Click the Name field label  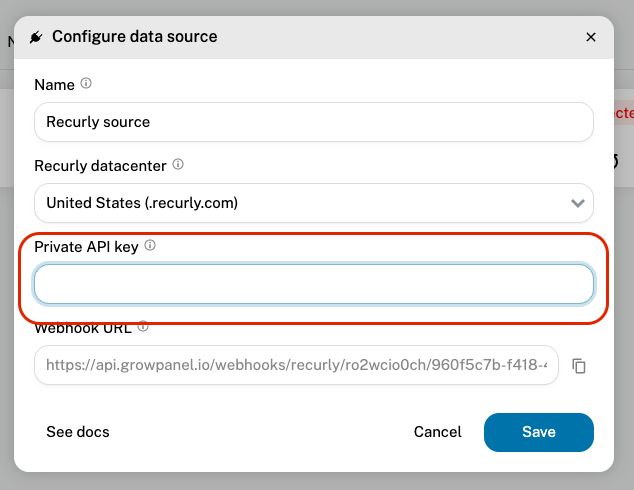click(x=54, y=85)
